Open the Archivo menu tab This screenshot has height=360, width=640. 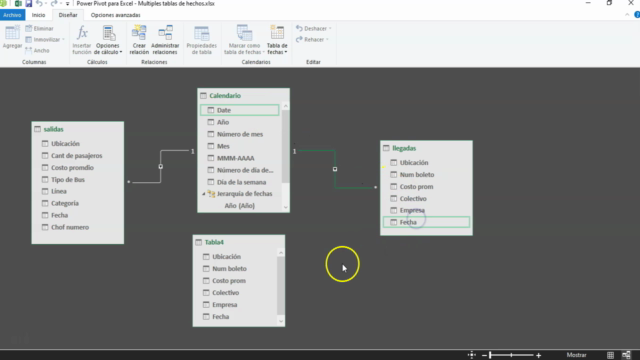[x=12, y=15]
